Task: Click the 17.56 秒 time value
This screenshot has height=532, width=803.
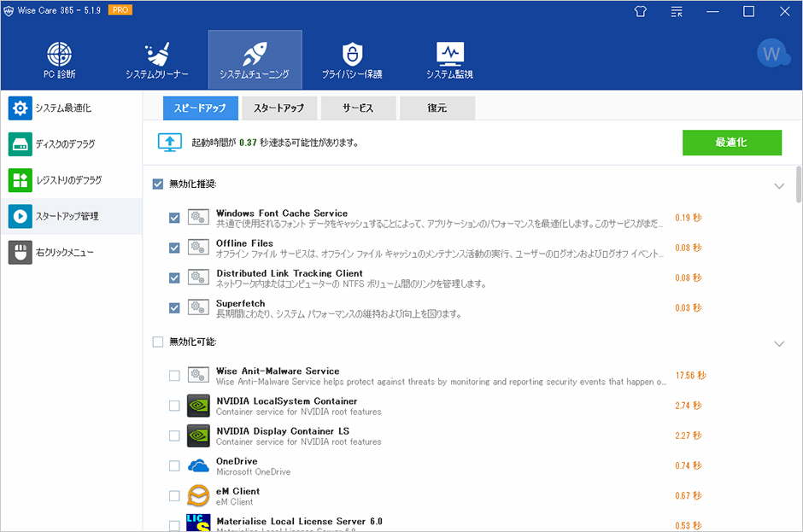Action: 691,376
